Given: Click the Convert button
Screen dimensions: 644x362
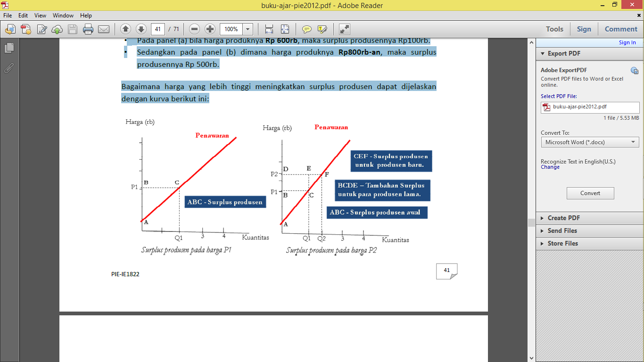Looking at the screenshot, I should tap(590, 193).
